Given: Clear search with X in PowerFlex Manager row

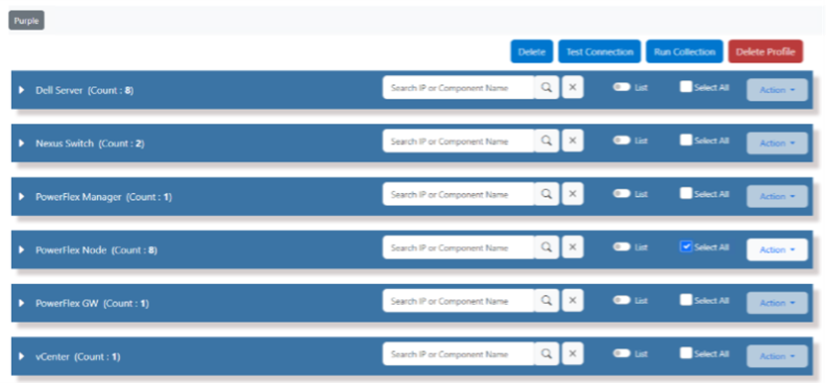Looking at the screenshot, I should click(573, 194).
